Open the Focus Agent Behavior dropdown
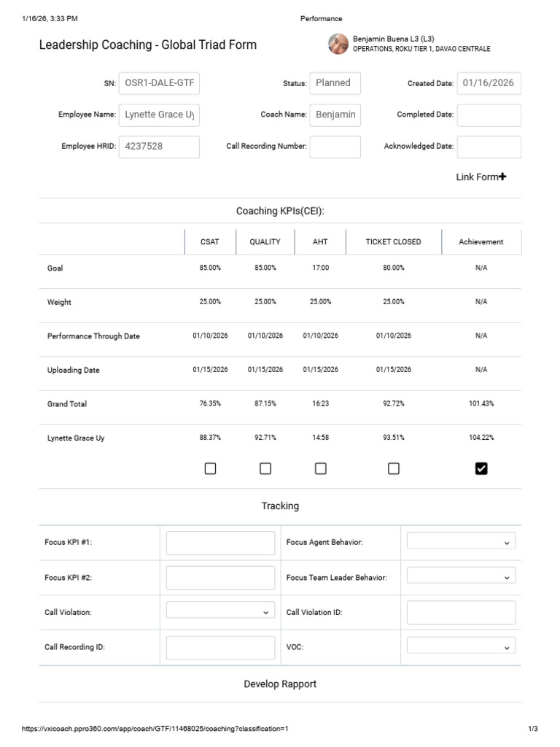 tap(461, 541)
